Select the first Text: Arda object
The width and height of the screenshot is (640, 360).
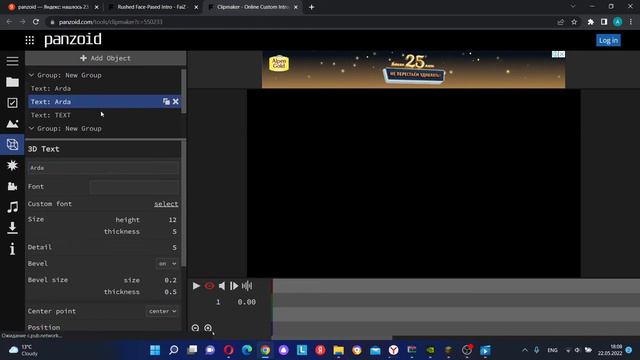[x=104, y=89]
